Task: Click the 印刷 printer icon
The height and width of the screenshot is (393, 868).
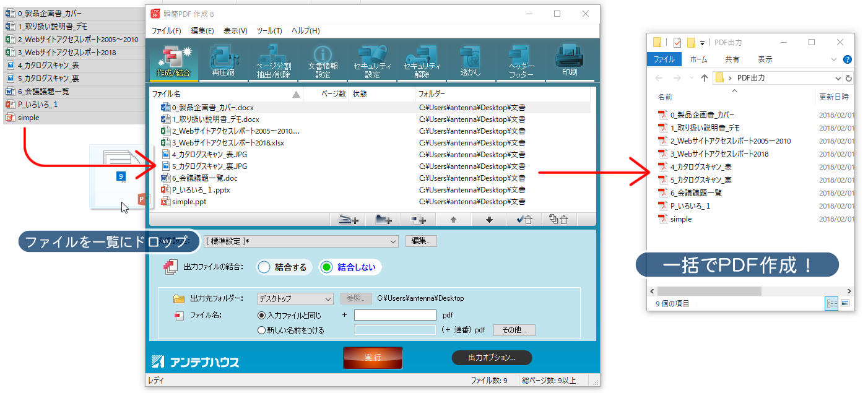Action: tap(570, 61)
